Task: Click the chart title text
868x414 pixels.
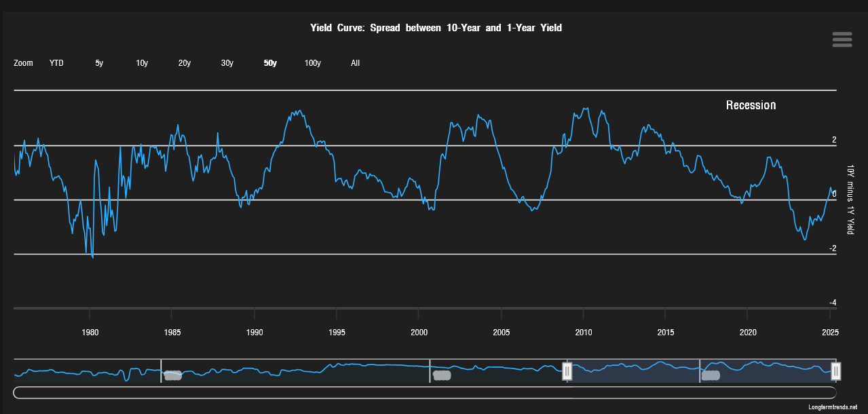Action: (x=436, y=28)
